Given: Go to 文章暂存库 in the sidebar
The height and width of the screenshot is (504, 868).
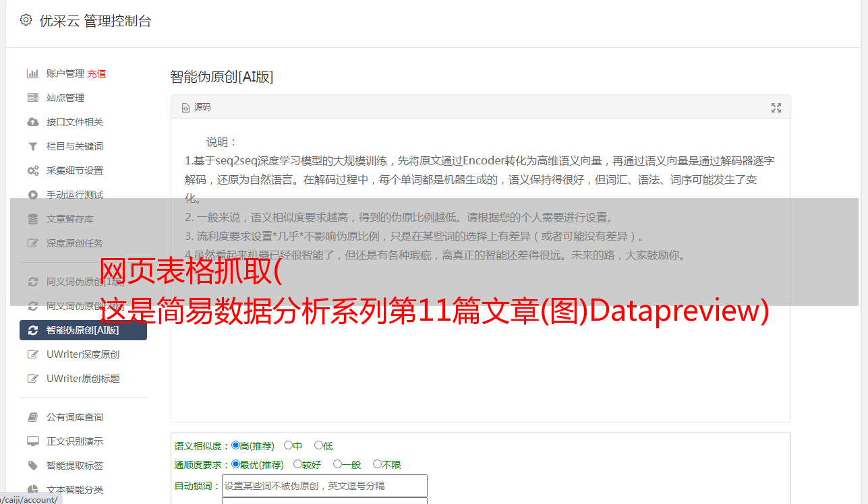Looking at the screenshot, I should (70, 219).
